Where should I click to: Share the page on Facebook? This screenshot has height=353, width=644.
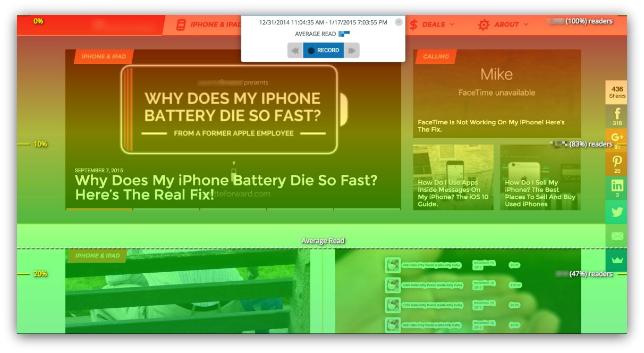point(617,116)
